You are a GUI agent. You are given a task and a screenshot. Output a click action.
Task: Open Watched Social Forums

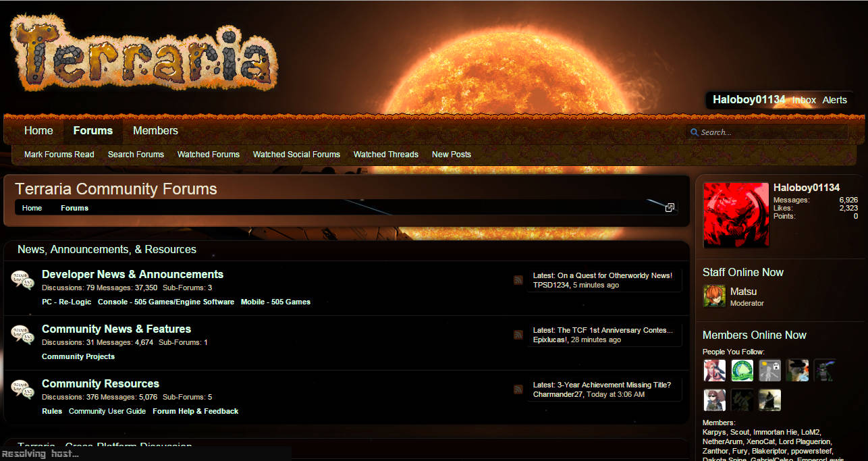pyautogui.click(x=296, y=155)
